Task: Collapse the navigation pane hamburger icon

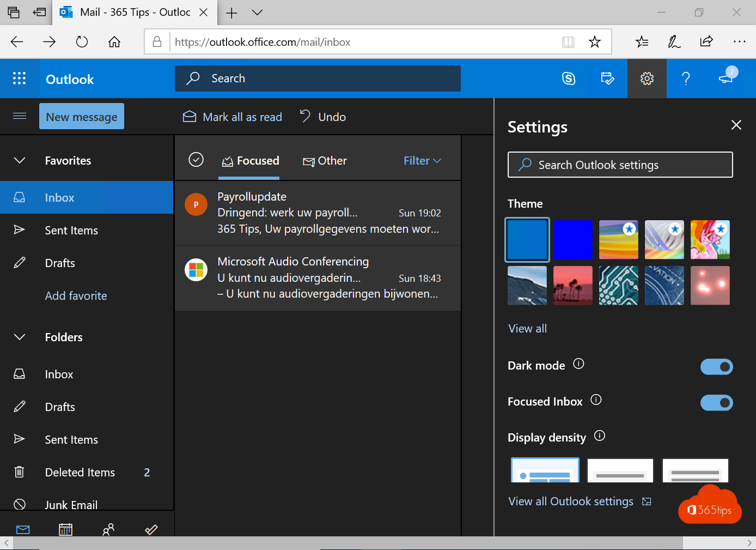Action: (20, 116)
